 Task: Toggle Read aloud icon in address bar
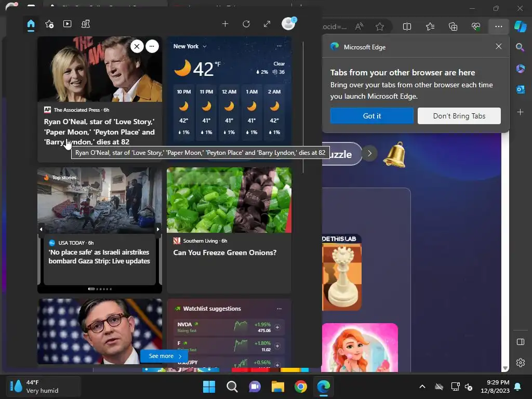pyautogui.click(x=359, y=26)
